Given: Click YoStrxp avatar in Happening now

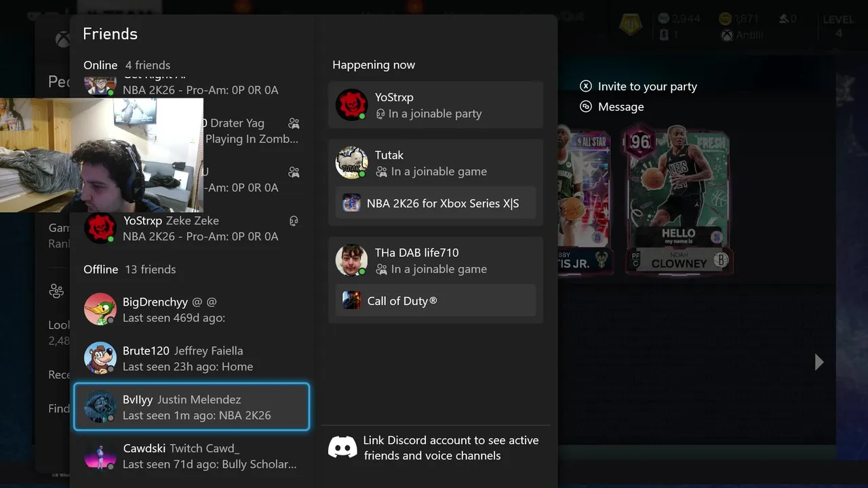Looking at the screenshot, I should (351, 105).
